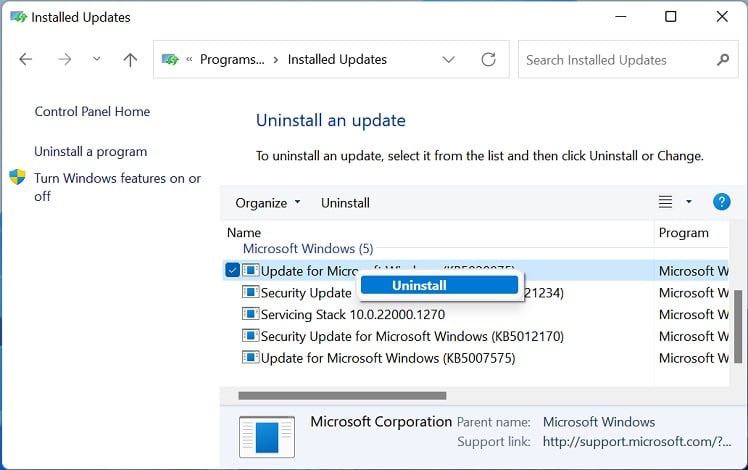Click the horizontal scrollbar thumb
This screenshot has height=470, width=748.
click(x=342, y=396)
